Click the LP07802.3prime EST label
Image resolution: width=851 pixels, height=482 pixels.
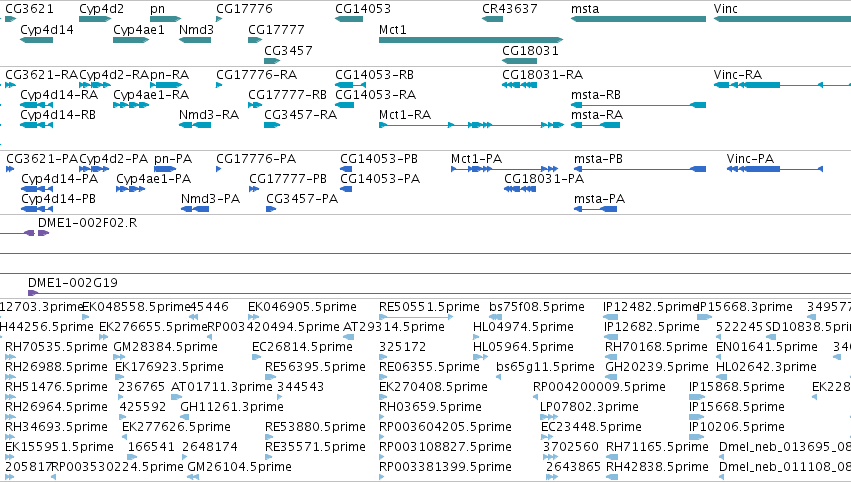point(589,407)
